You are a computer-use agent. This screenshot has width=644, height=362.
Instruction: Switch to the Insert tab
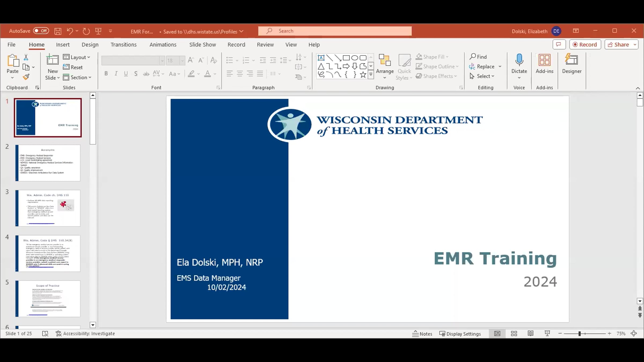click(63, 45)
